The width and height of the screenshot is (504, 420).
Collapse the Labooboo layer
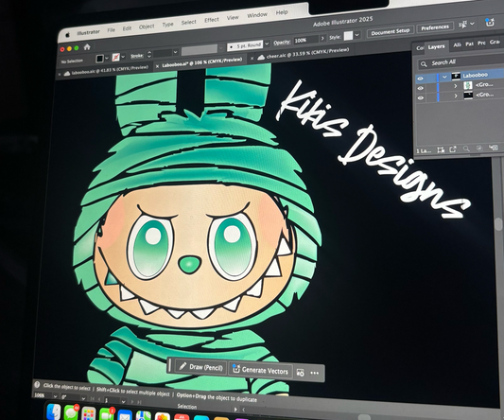[444, 78]
